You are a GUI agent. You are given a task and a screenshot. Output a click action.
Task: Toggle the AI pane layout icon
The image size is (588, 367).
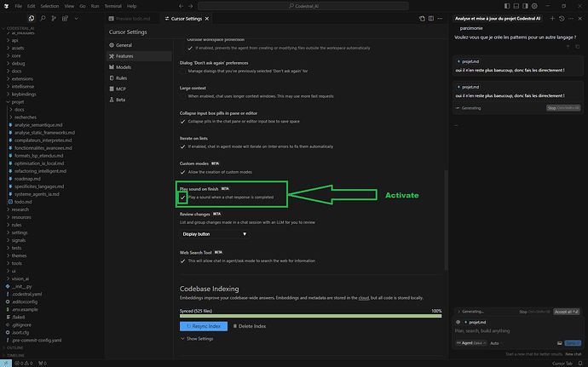pos(525,6)
